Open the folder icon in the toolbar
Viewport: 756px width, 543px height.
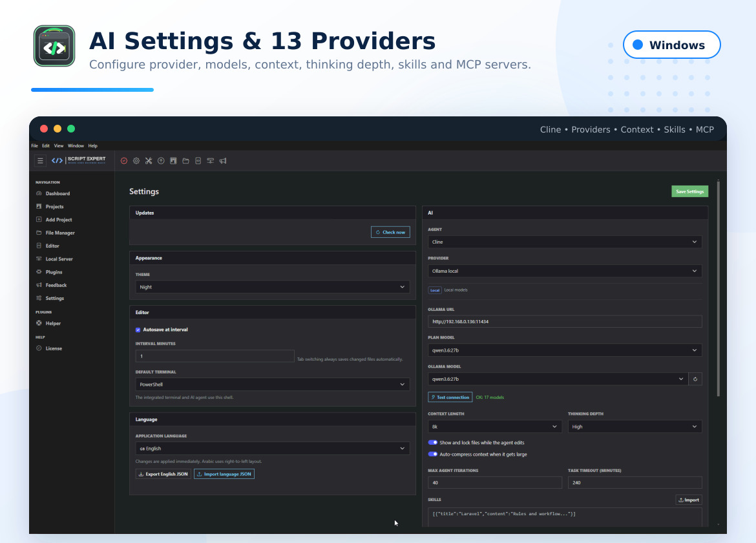pyautogui.click(x=185, y=161)
